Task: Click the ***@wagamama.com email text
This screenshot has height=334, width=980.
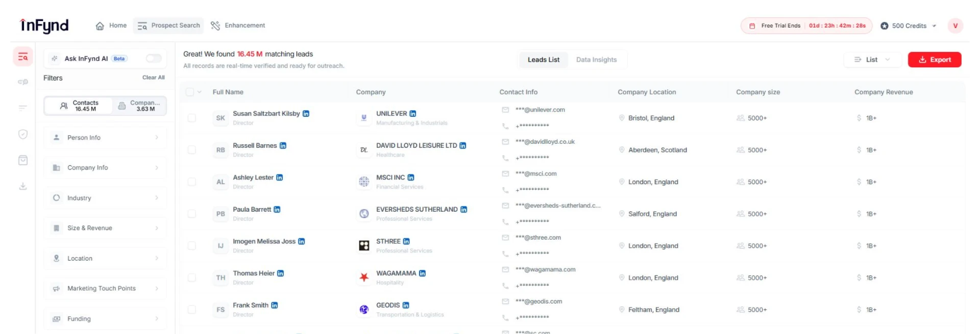Action: [x=545, y=269]
